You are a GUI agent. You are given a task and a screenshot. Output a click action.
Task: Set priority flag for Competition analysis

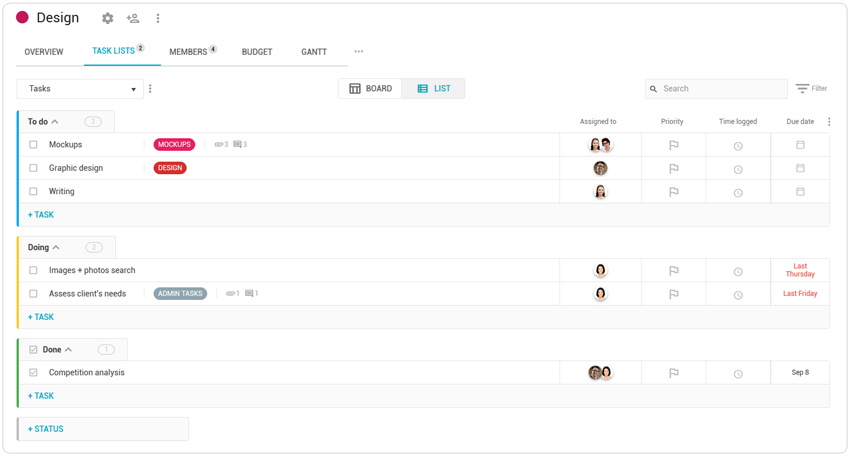[x=673, y=373]
